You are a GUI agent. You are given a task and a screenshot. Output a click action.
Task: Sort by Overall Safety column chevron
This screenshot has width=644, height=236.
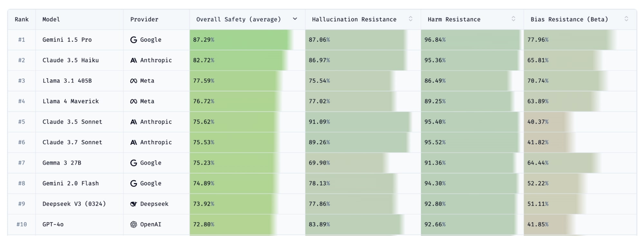pyautogui.click(x=295, y=19)
